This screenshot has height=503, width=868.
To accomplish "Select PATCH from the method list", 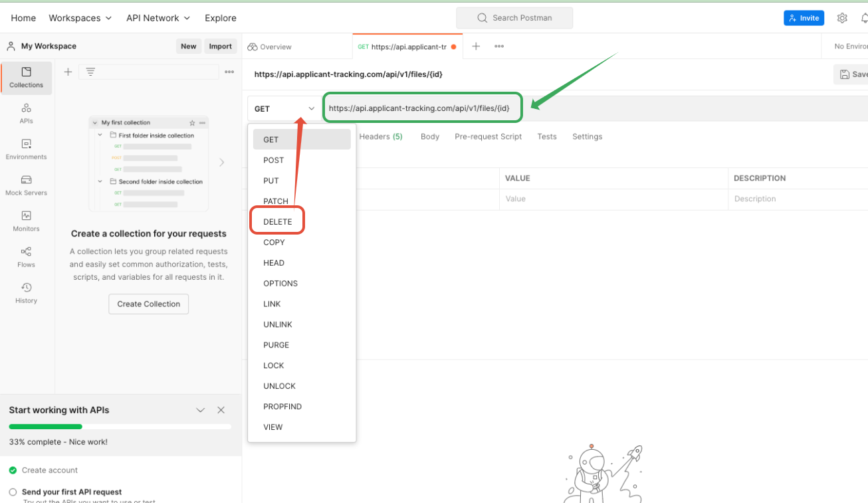I will coord(302,201).
